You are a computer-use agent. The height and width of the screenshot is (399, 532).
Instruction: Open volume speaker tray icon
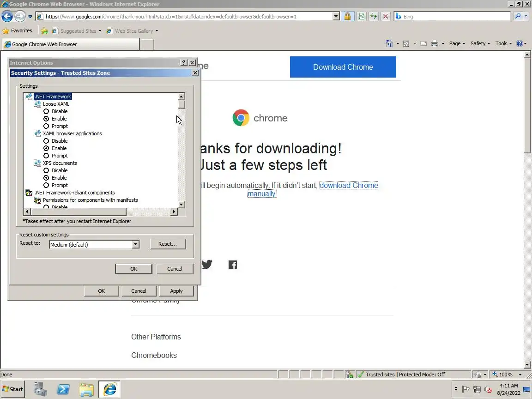click(488, 389)
